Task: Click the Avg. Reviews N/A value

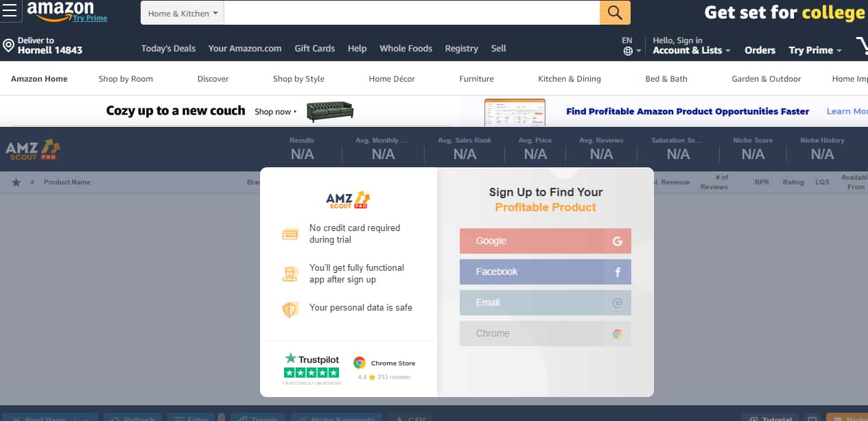Action: (601, 154)
